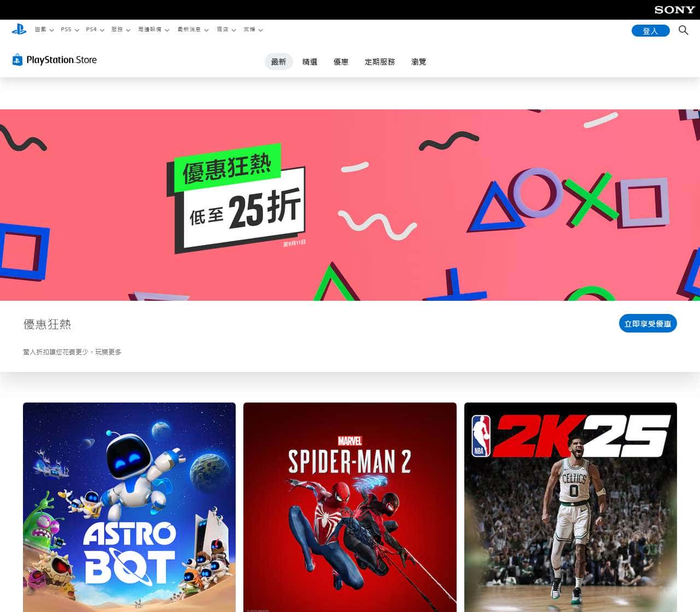Select the 定期服務 tab

point(380,62)
